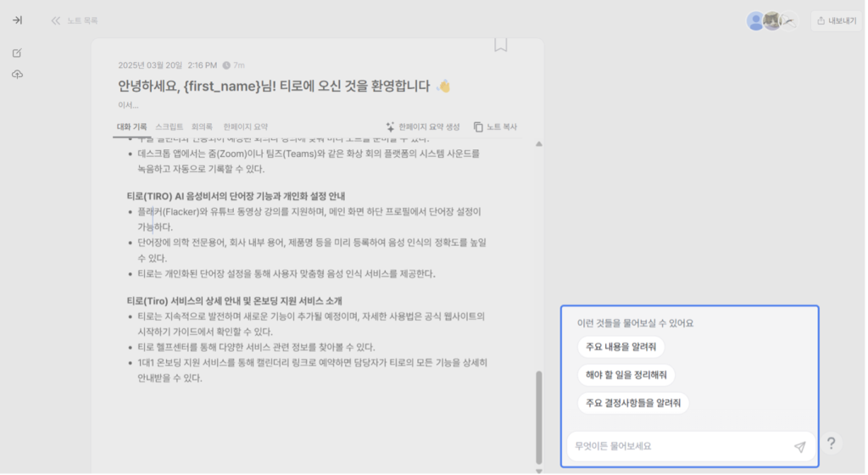The width and height of the screenshot is (868, 475).
Task: Switch to the 대화 기록 tab
Action: 131,126
